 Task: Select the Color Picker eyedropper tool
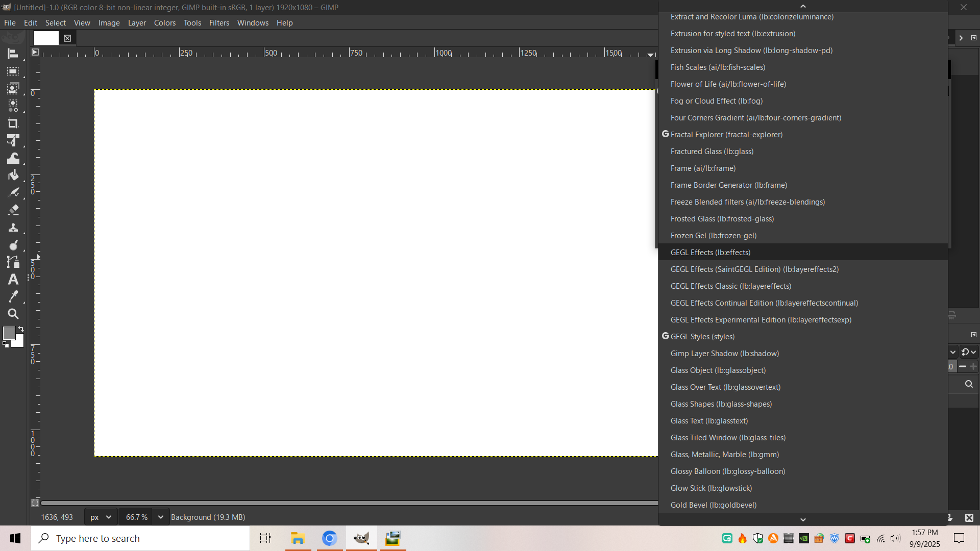(x=13, y=297)
